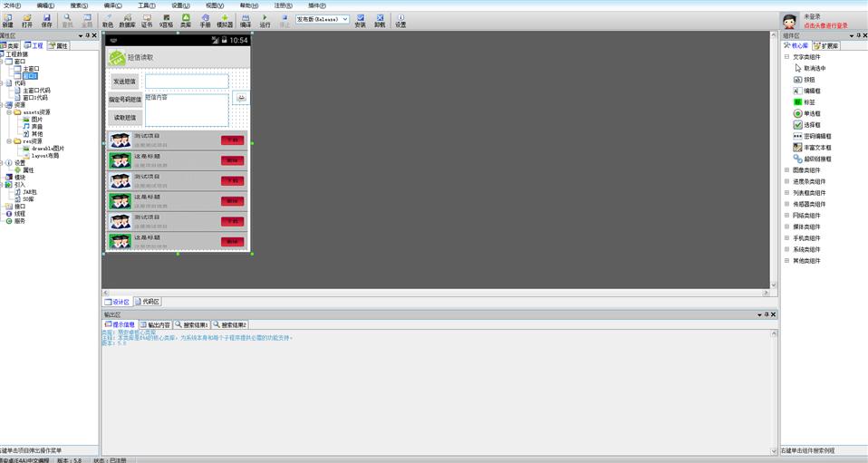Screen dimensions: 868x463
Task: Open the 手册 manual icon
Action: pyautogui.click(x=205, y=20)
